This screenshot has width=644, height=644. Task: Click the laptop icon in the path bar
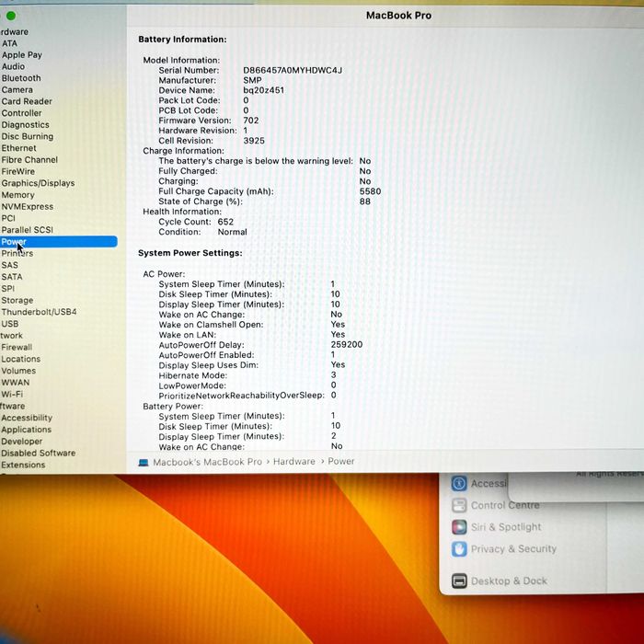click(144, 463)
